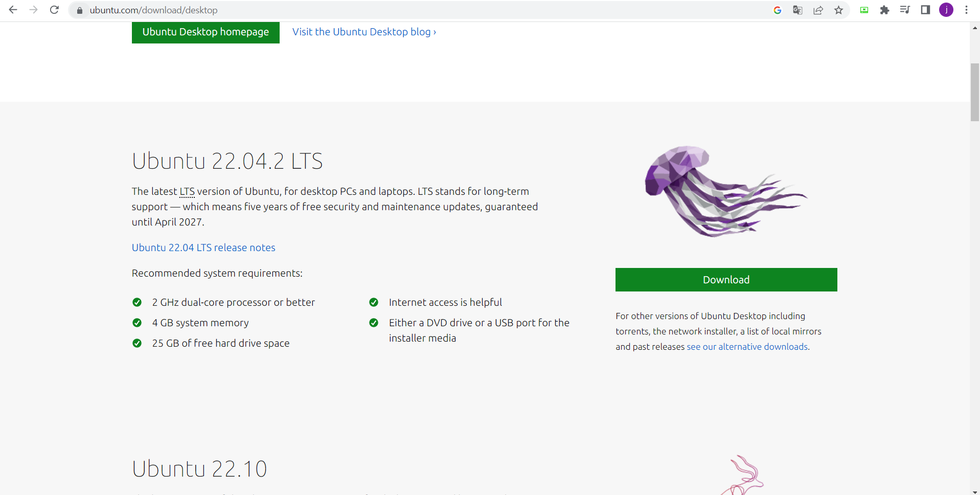Share this page icon
Viewport: 980px width, 495px height.
click(818, 10)
